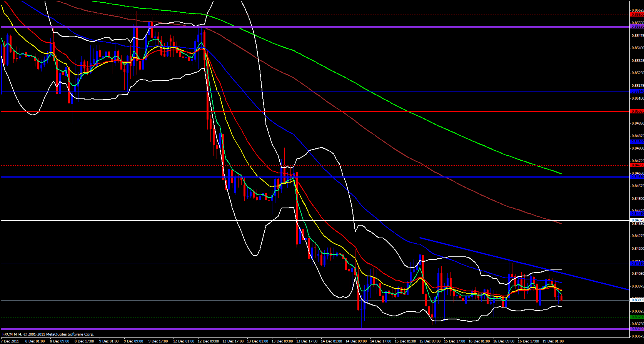Viewport: 644px width, 344px height.
Task: Select the blue 0.84840 price label
Action: pyautogui.click(x=637, y=142)
